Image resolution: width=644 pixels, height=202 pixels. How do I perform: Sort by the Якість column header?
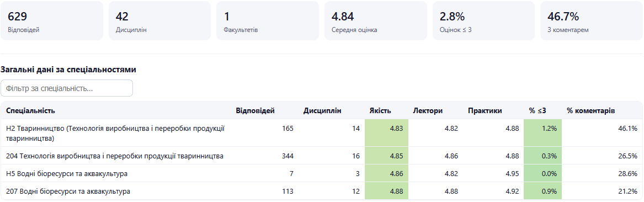pyautogui.click(x=380, y=110)
